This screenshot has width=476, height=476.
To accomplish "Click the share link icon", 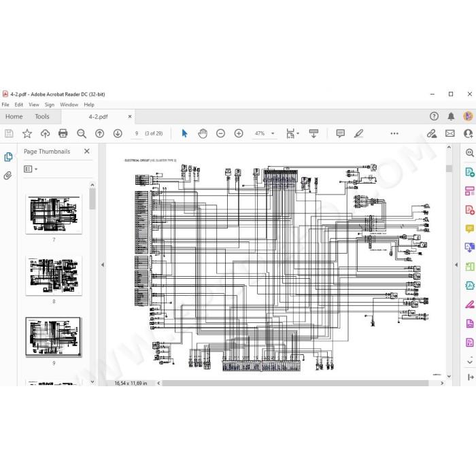I will (432, 133).
